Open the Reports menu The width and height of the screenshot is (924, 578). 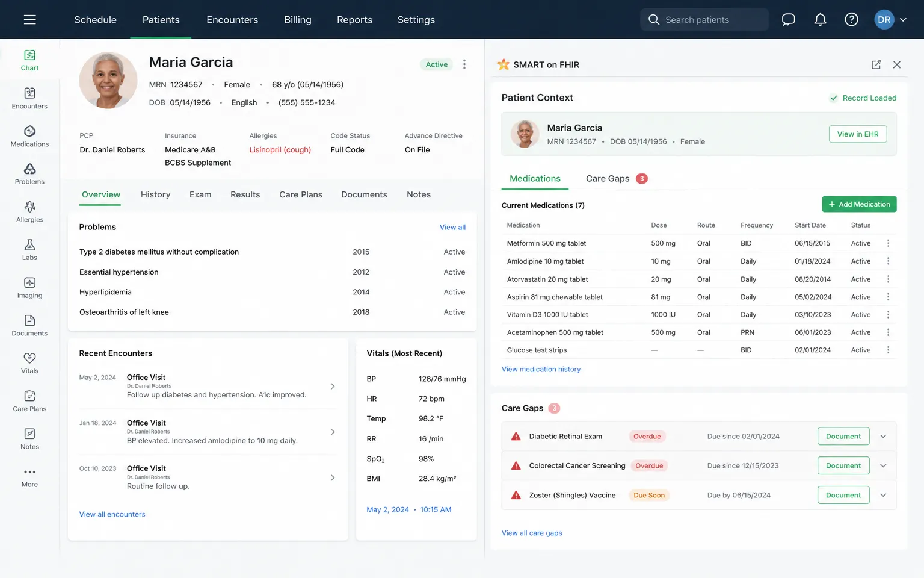pyautogui.click(x=354, y=20)
